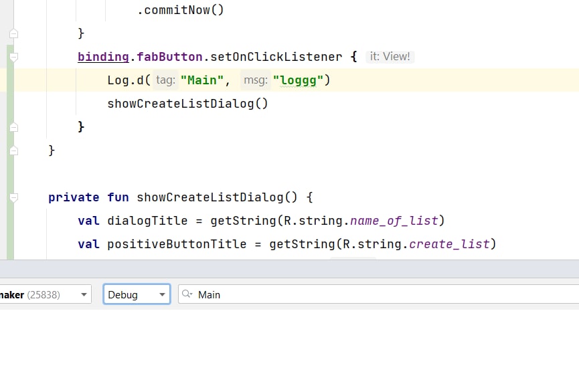The height and width of the screenshot is (392, 579).
Task: Click getString on the dialogTitle line
Action: pos(243,221)
